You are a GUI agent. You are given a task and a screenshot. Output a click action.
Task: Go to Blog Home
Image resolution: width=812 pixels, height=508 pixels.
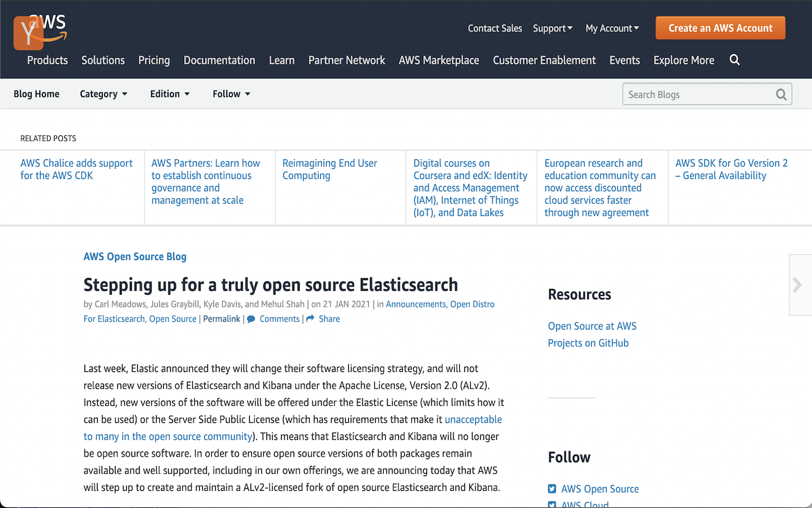click(x=37, y=94)
